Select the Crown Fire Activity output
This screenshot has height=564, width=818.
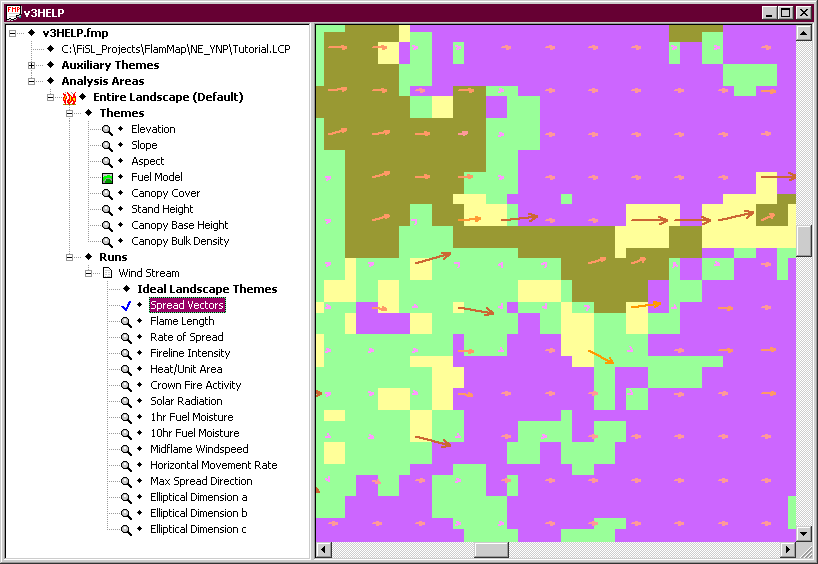pos(196,385)
